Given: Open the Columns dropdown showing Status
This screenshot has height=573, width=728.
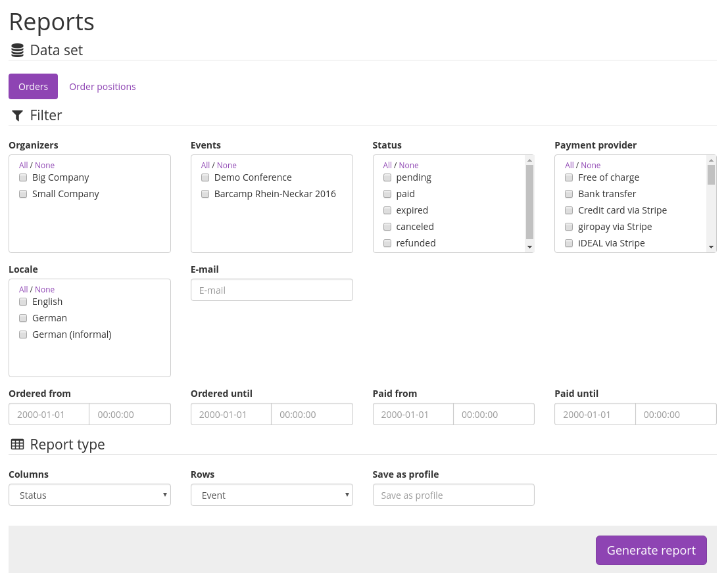Looking at the screenshot, I should 89,495.
